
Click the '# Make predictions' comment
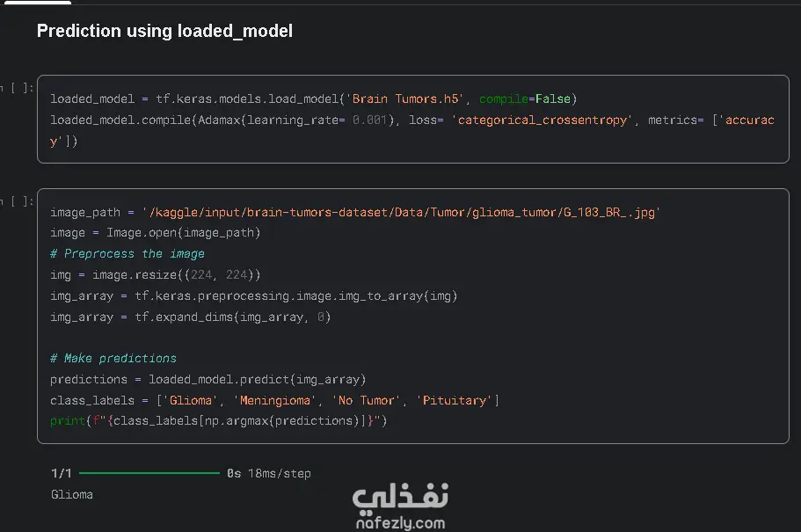[113, 359]
